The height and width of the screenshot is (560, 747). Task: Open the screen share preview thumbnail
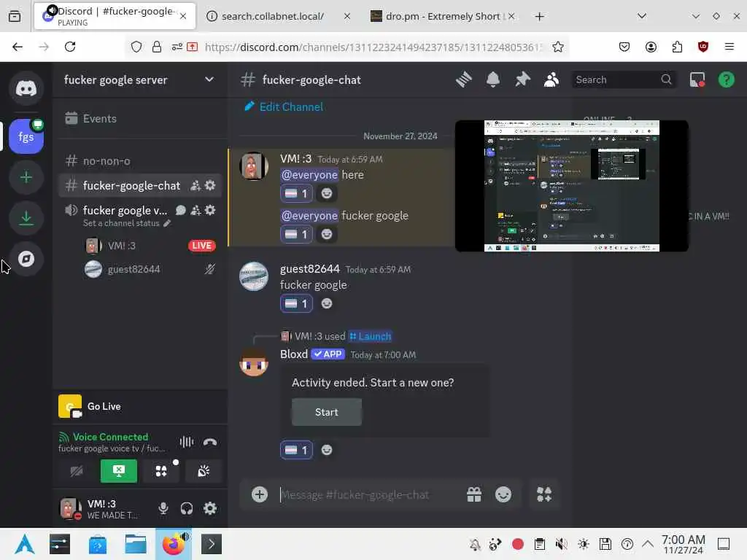click(x=572, y=186)
